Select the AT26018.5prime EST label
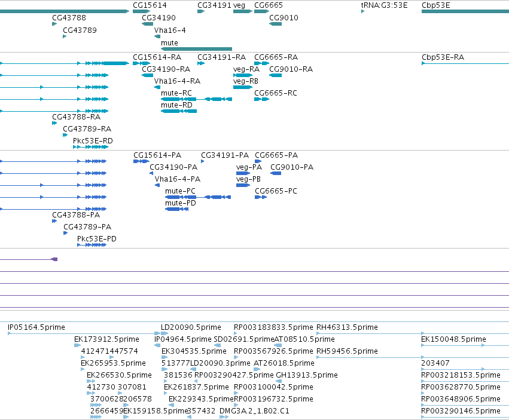Viewport: 509px width, 420px height. 284,363
